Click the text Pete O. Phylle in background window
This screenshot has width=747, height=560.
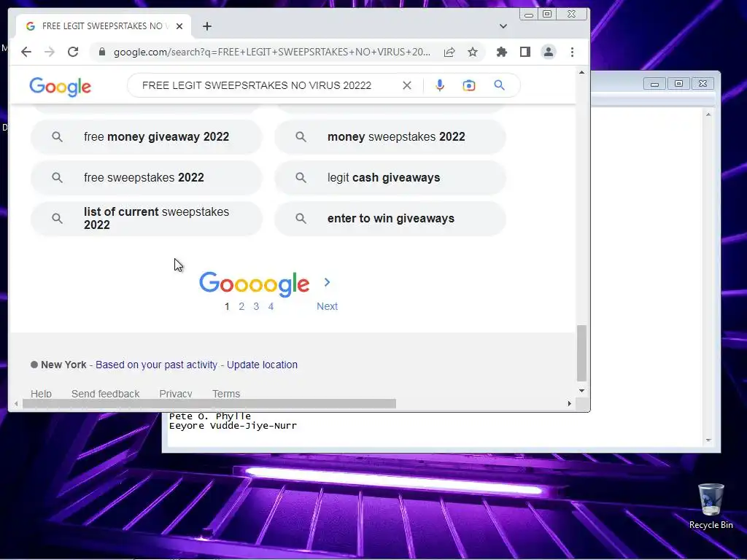[209, 416]
